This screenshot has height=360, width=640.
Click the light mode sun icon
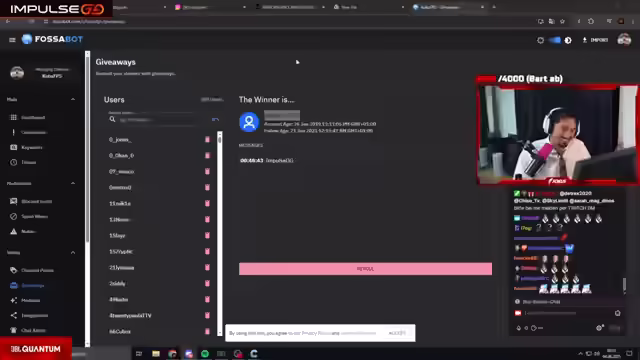[x=540, y=40]
